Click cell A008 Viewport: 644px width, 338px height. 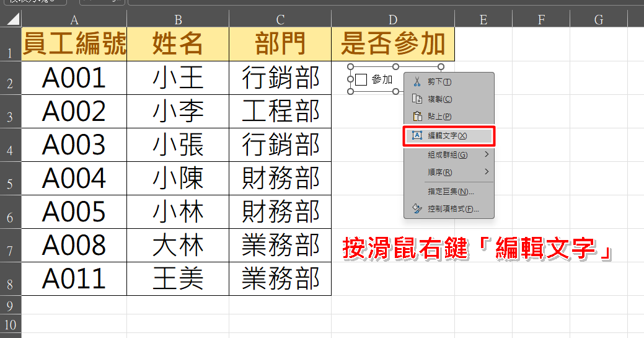74,246
